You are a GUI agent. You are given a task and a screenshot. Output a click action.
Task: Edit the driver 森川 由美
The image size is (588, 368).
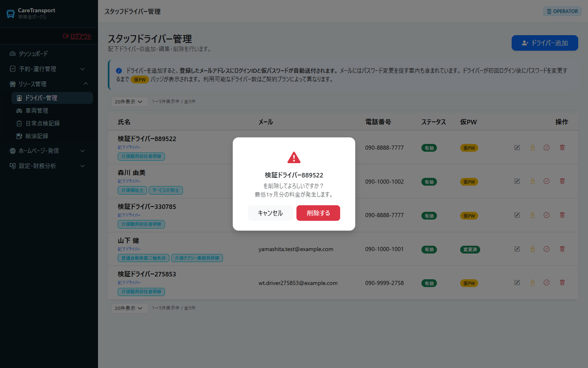click(517, 181)
